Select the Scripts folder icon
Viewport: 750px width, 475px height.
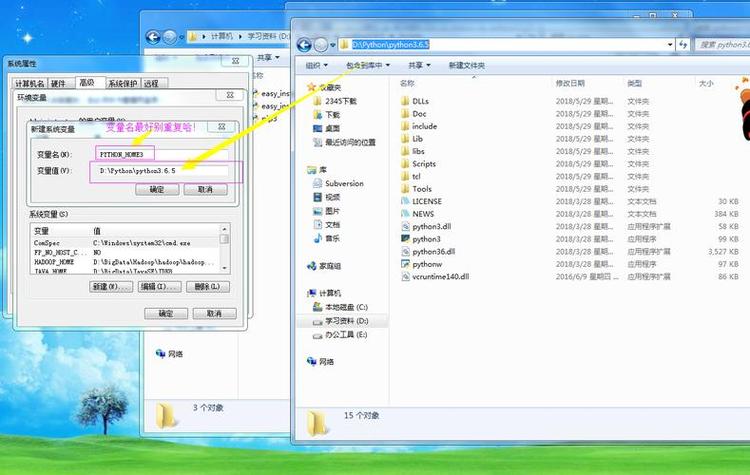click(x=405, y=164)
